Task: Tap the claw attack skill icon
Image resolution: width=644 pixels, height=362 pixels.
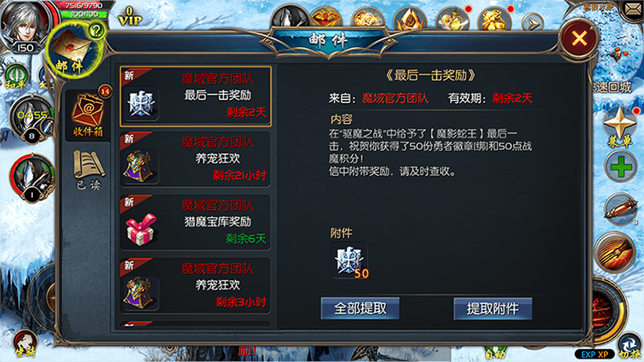Action: click(615, 252)
